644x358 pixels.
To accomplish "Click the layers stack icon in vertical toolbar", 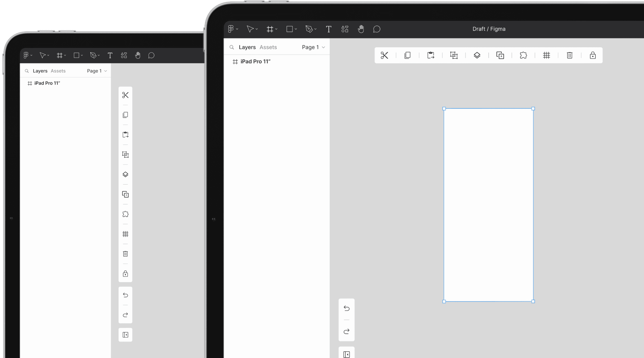I will click(125, 175).
